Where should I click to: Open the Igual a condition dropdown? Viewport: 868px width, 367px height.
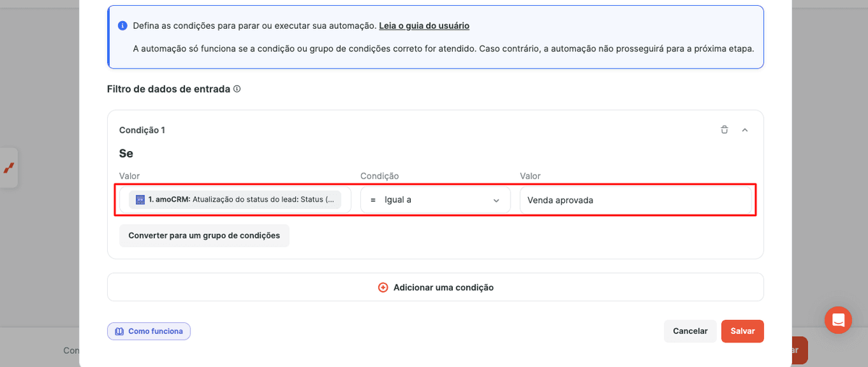435,200
